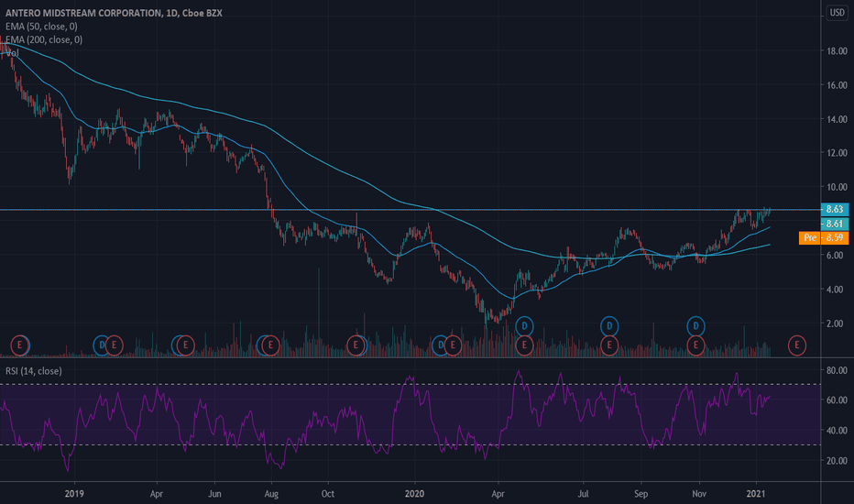This screenshot has height=504, width=854.
Task: Click the earnings E marker at Aug 2019
Action: pos(270,345)
